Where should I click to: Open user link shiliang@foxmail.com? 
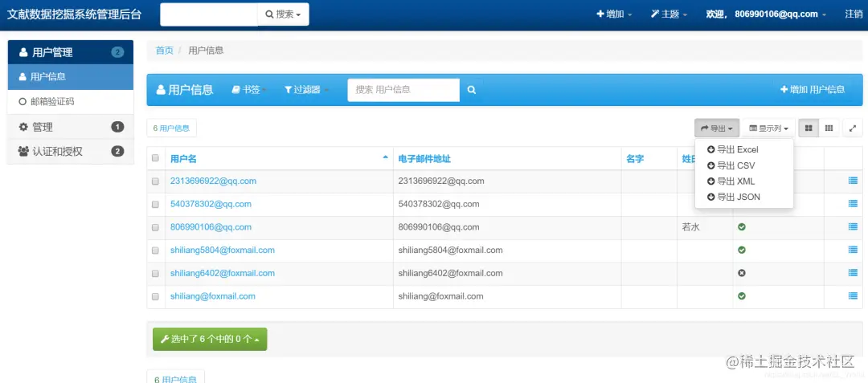click(212, 296)
